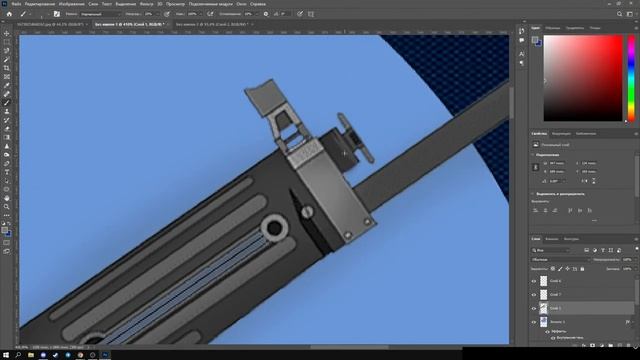Select the Type tool
This screenshot has width=640, height=360.
[x=7, y=172]
